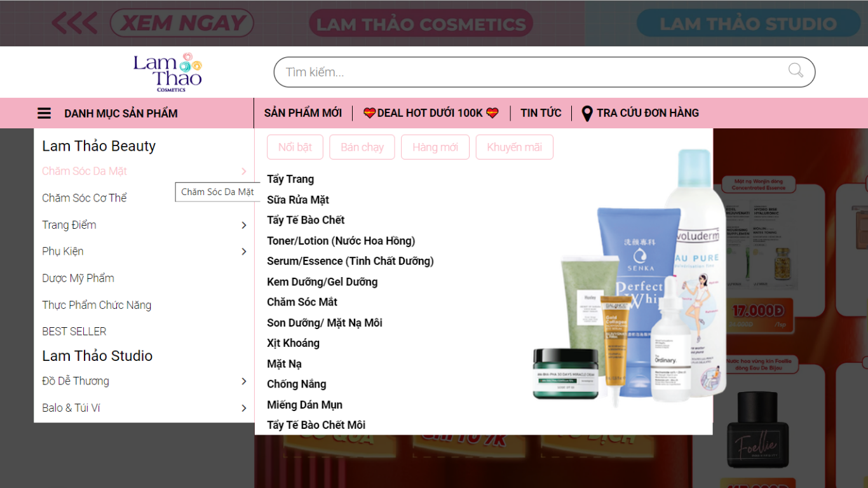Open Deal Hot Dưới 100K menu item
The height and width of the screenshot is (488, 868).
coord(431,113)
